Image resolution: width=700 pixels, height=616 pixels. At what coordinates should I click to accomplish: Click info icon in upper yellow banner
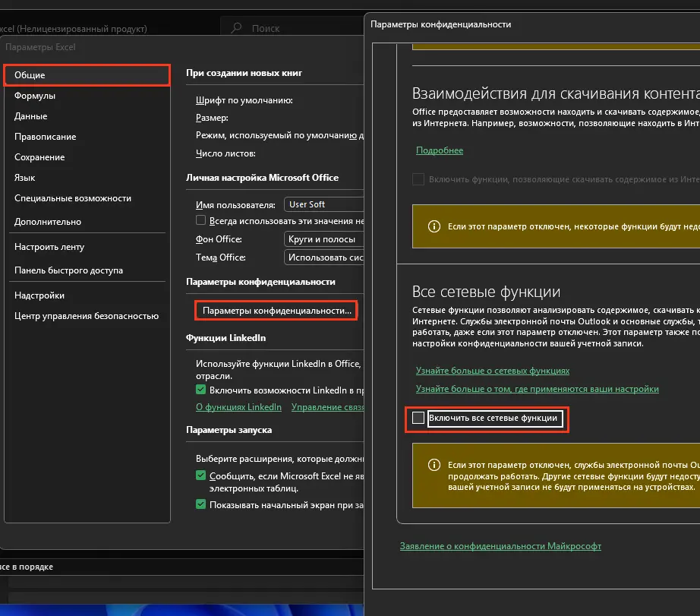(x=434, y=226)
